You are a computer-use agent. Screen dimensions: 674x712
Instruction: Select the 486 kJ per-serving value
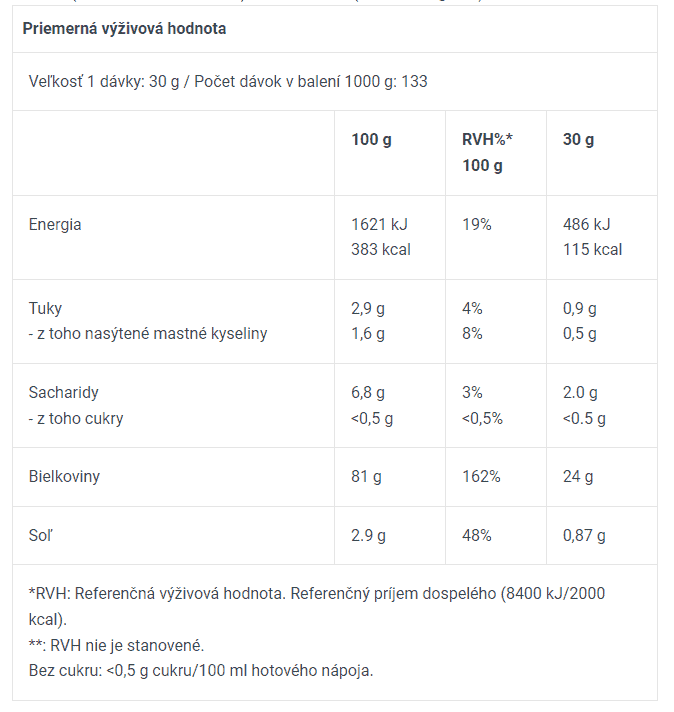click(587, 224)
